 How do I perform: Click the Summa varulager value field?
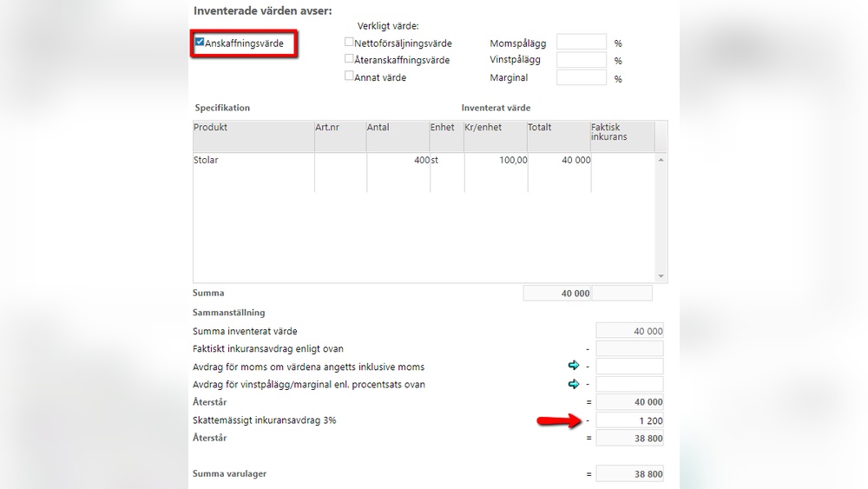point(629,474)
